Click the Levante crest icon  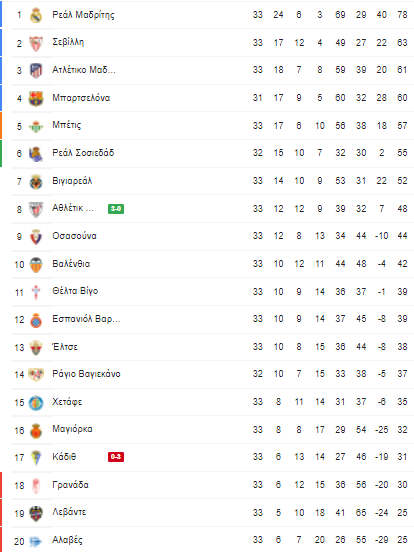tap(36, 513)
